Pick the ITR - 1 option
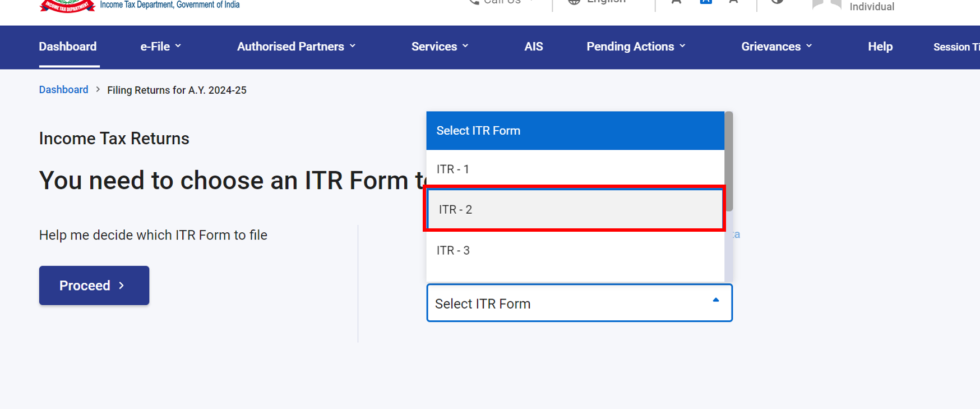 [x=575, y=169]
